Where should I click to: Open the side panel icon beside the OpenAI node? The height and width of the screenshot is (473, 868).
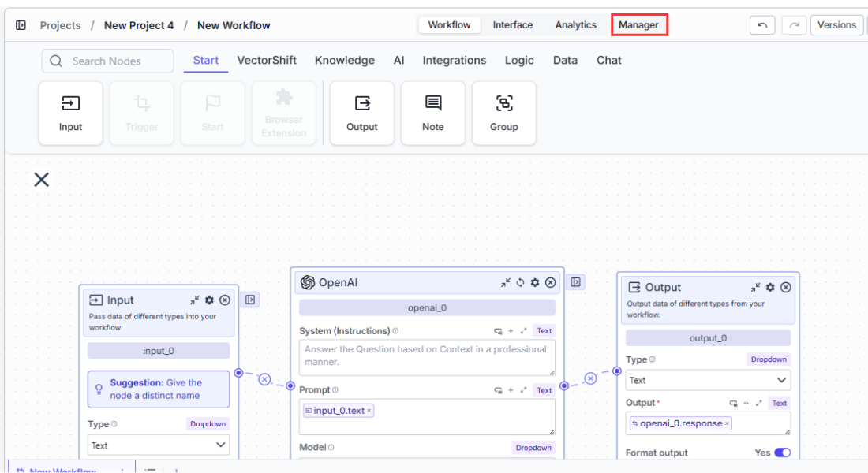pos(575,281)
